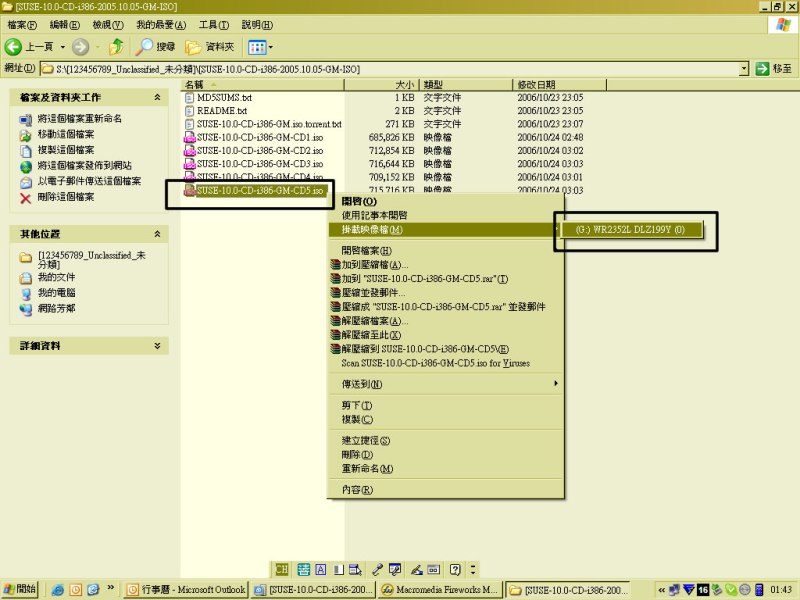Select the SUSE-10.0-CD-i386-GM-CD3.iso file
800x600 pixels.
(260, 164)
